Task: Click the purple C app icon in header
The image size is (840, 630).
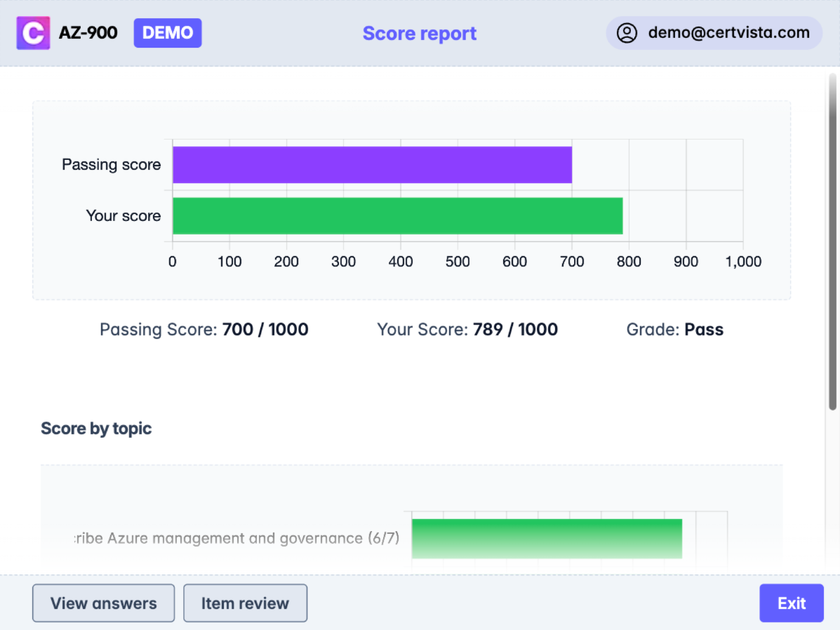Action: [33, 32]
